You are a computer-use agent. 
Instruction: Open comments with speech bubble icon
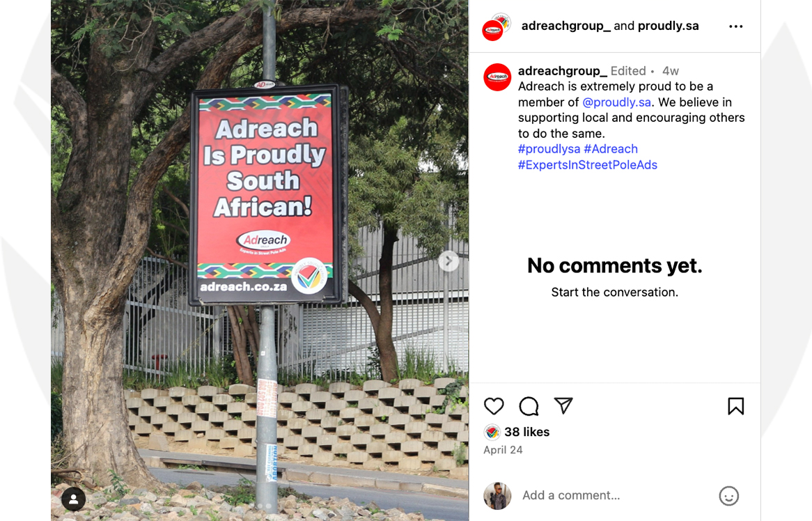[529, 406]
